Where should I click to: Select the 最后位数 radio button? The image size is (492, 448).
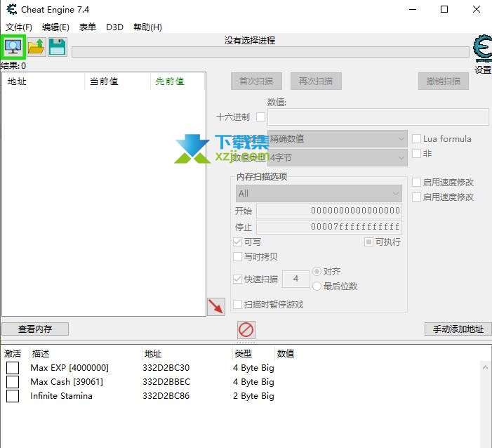pos(317,286)
